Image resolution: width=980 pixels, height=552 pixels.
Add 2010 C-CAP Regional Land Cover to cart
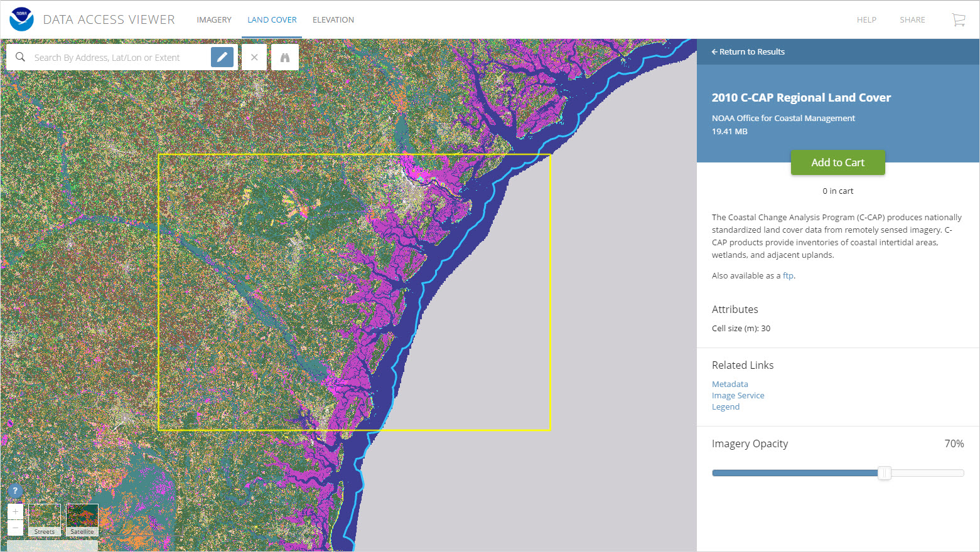[x=837, y=162]
